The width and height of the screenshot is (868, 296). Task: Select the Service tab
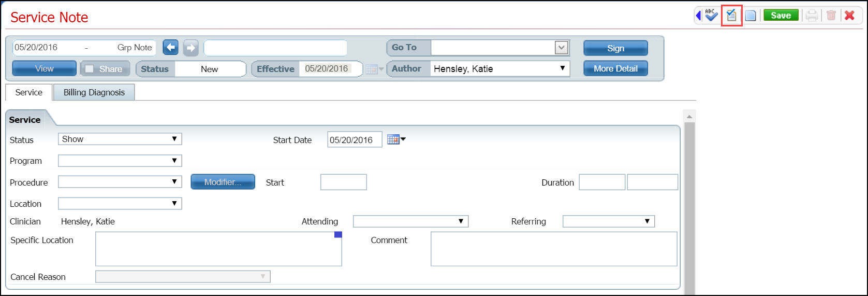pos(28,92)
